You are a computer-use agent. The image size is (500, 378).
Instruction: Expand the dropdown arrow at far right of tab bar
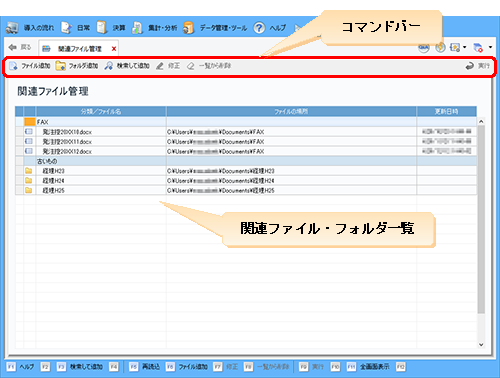coord(490,47)
